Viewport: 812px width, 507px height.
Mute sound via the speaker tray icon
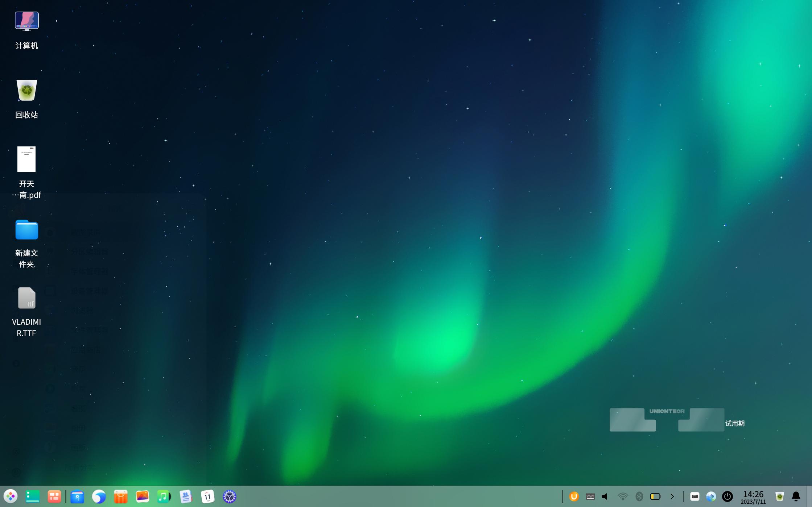click(x=605, y=496)
